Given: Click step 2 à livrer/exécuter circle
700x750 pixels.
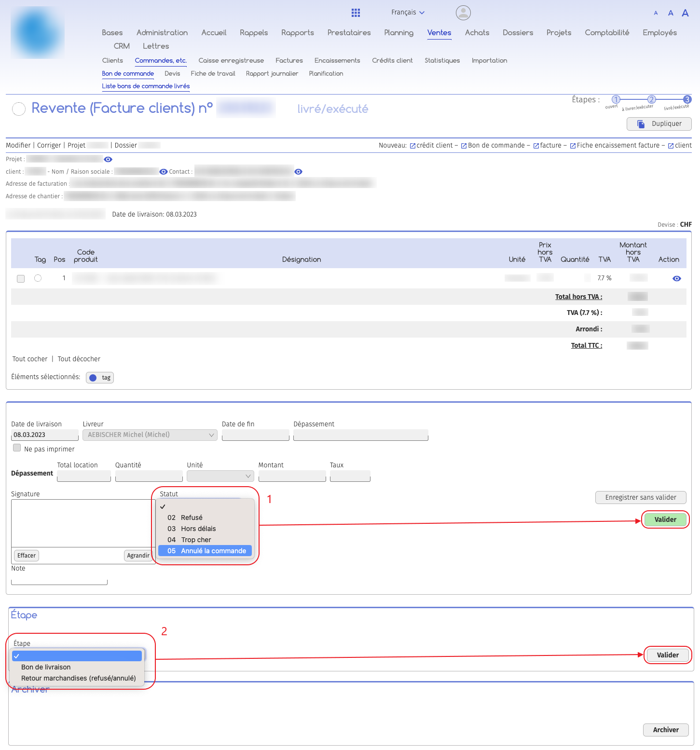Looking at the screenshot, I should (x=651, y=99).
